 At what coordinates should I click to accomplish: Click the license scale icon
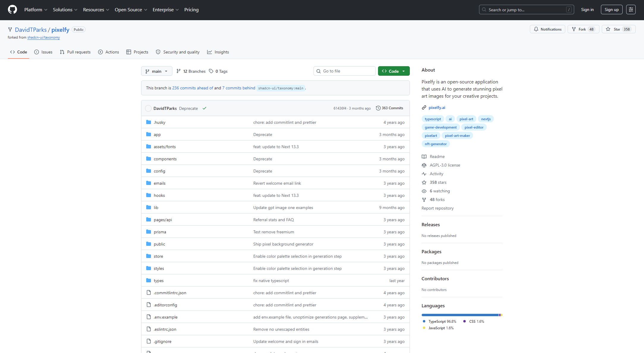click(424, 165)
